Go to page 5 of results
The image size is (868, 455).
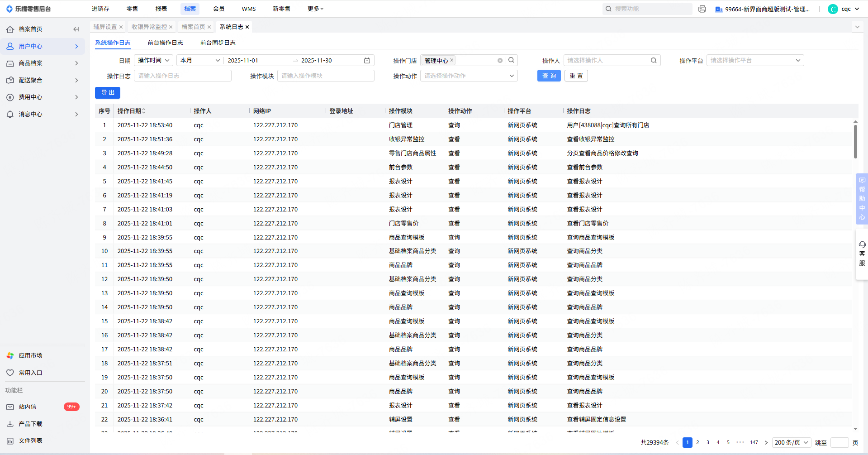tap(728, 443)
